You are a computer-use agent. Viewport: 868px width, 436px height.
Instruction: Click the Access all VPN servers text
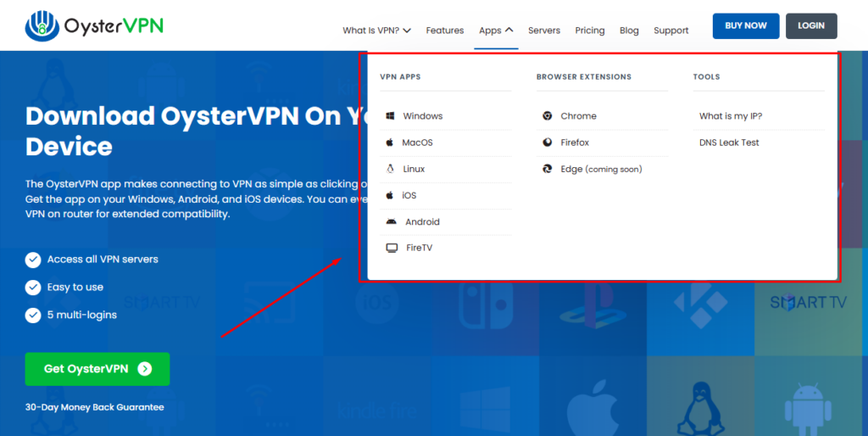103,260
